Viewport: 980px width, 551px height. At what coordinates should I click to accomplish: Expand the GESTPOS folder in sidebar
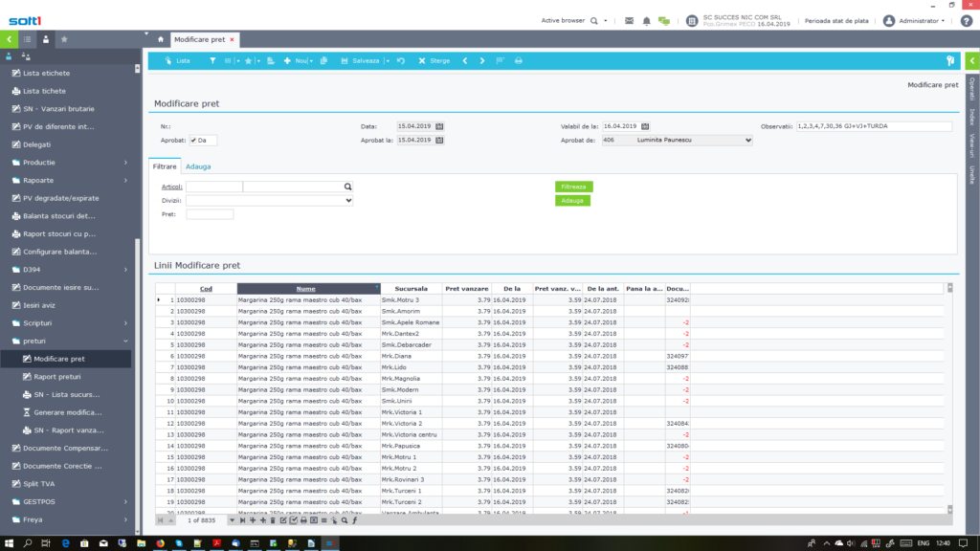125,501
